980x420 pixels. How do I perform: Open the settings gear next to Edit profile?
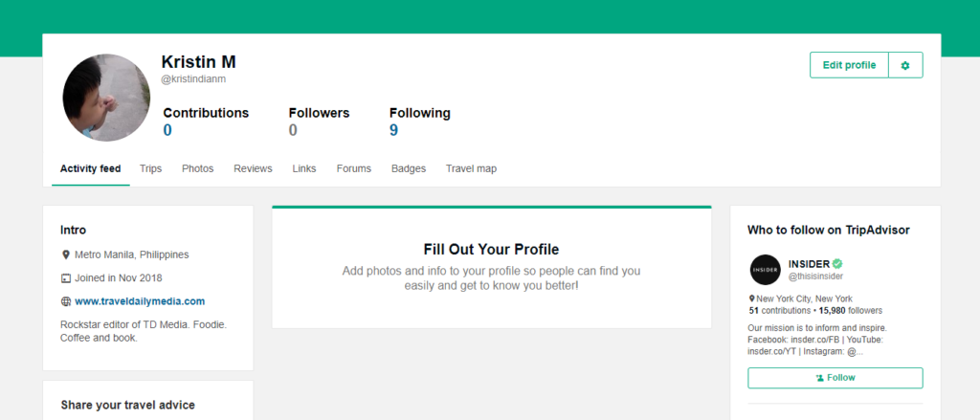click(x=905, y=65)
